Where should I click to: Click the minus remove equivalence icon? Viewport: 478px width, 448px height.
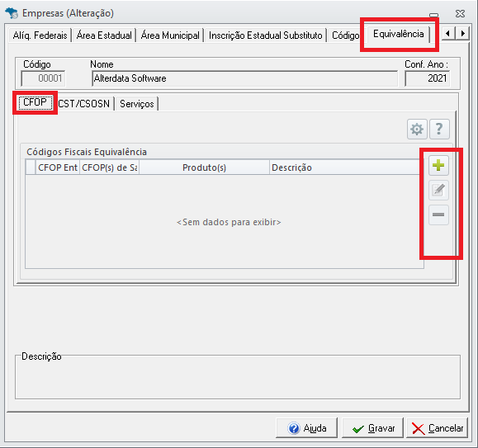(438, 215)
